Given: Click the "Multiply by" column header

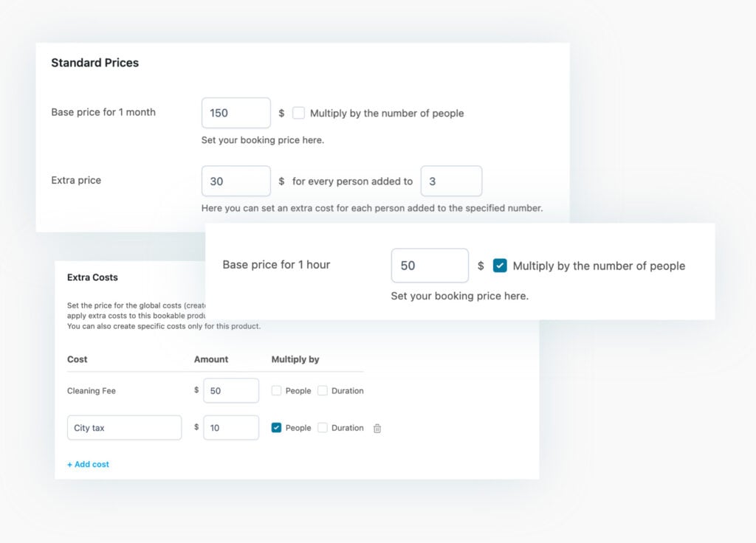Looking at the screenshot, I should click(295, 359).
